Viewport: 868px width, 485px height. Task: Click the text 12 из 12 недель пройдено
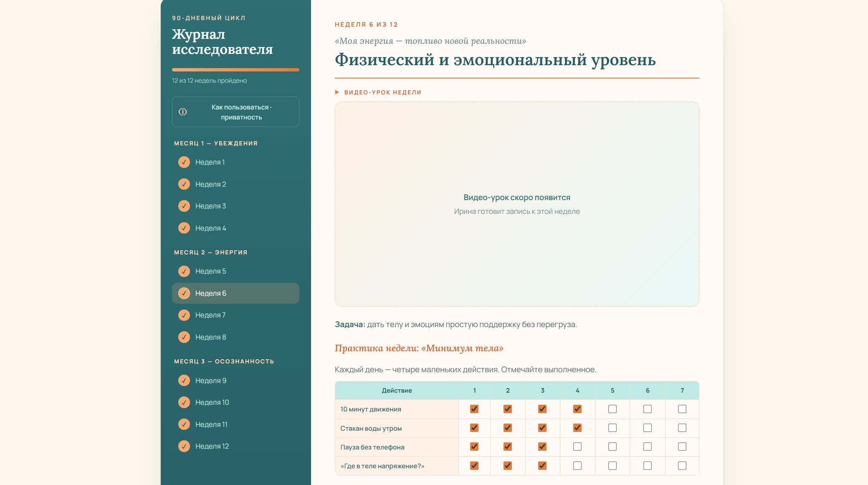[x=209, y=81]
